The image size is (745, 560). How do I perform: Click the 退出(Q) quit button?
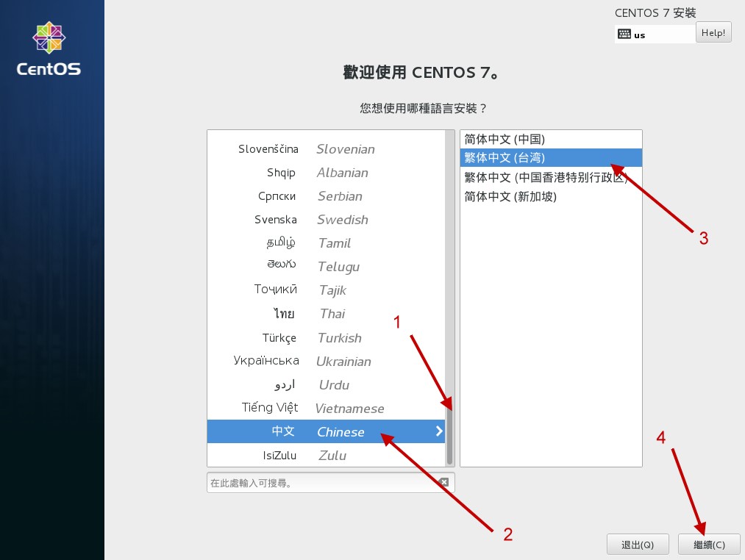click(x=637, y=544)
